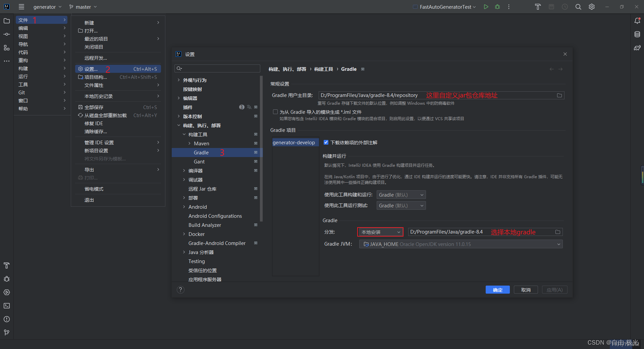This screenshot has height=349, width=644.
Task: Uncheck 下载依赖项的外部注解
Action: coord(326,142)
